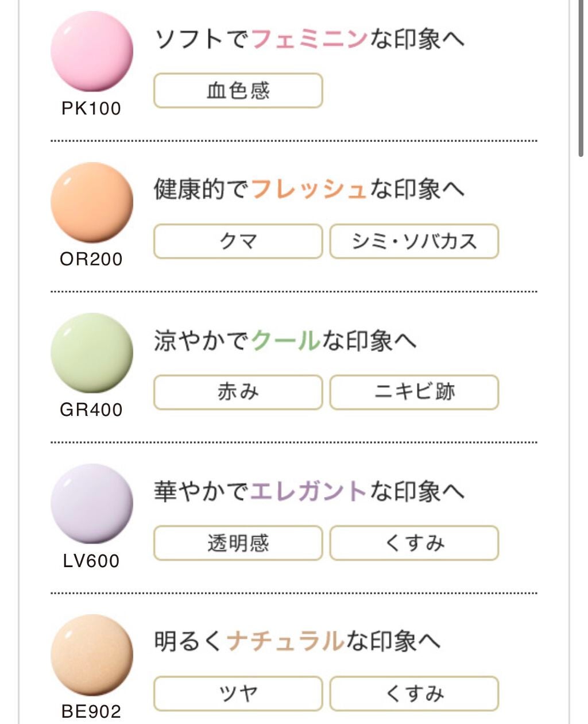Select the beige BE902 color swatch
This screenshot has height=724, width=588.
(x=92, y=654)
